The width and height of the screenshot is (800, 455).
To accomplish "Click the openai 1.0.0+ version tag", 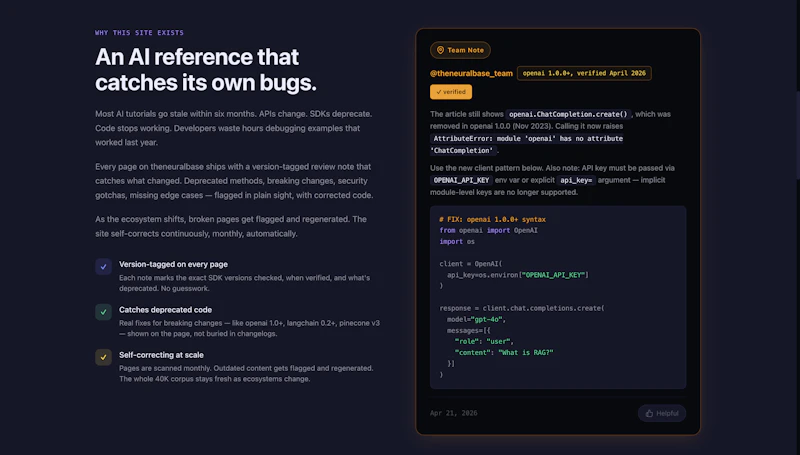I will [x=584, y=73].
